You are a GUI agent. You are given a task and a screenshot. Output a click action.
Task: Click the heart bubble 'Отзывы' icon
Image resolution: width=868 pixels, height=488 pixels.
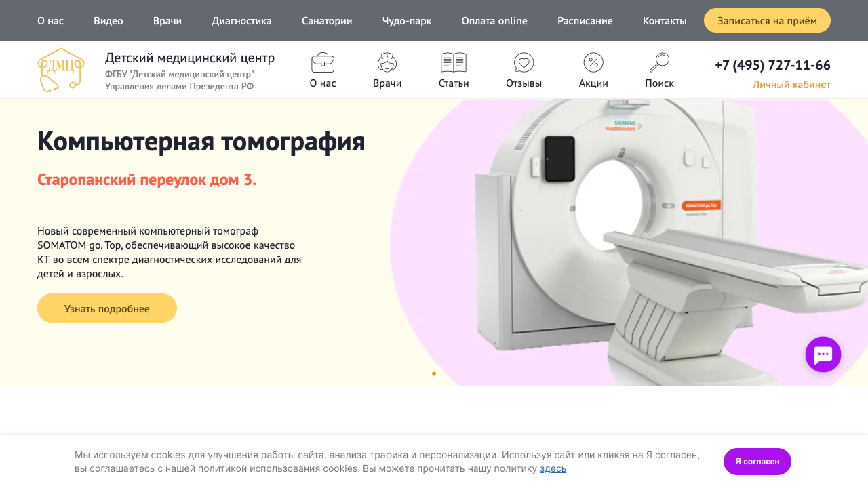click(x=524, y=62)
